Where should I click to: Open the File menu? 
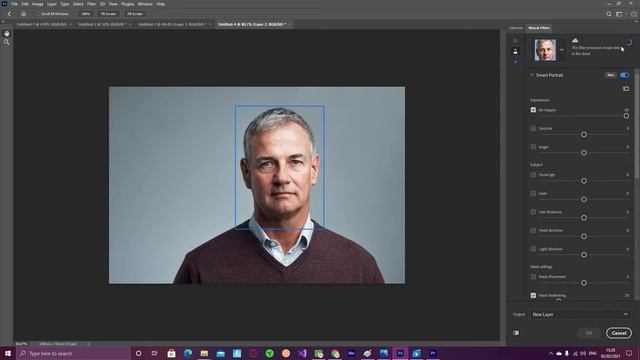(15, 4)
